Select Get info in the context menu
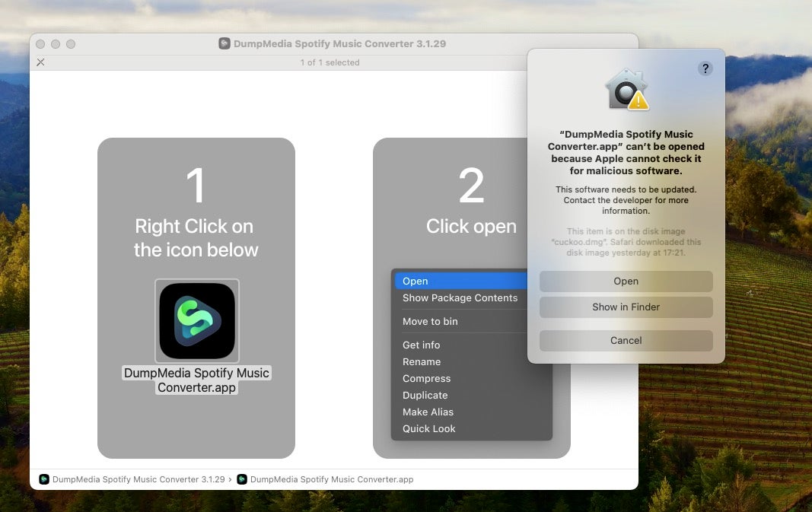This screenshot has height=512, width=812. click(421, 345)
